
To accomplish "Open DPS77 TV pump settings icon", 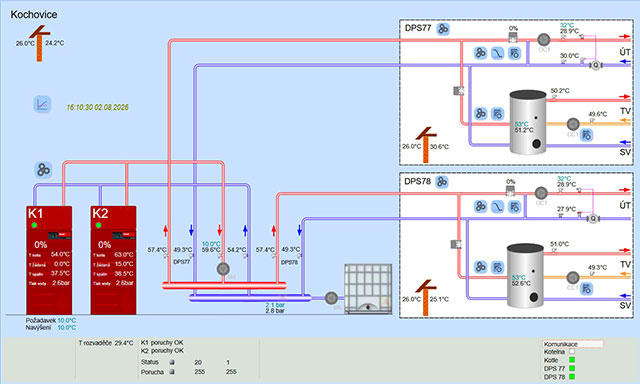I will click(x=498, y=113).
